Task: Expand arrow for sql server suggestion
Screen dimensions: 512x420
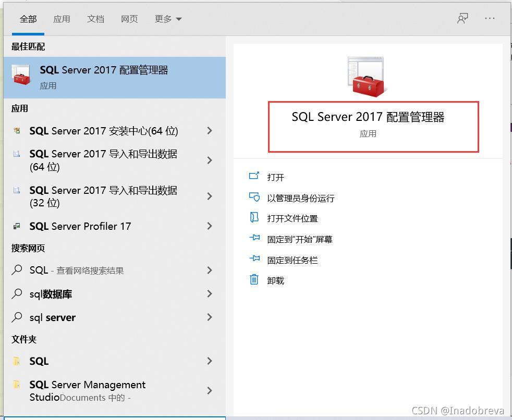Action: (210, 317)
